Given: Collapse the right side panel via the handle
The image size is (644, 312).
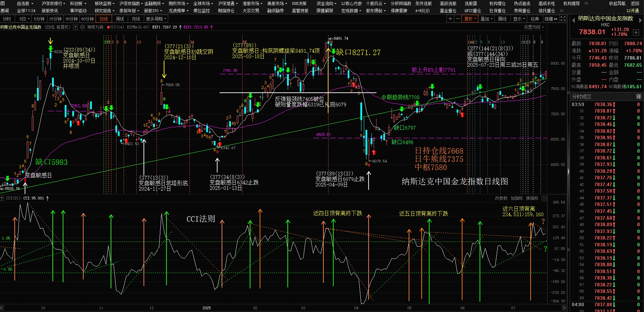Looking at the screenshot, I should (x=568, y=172).
